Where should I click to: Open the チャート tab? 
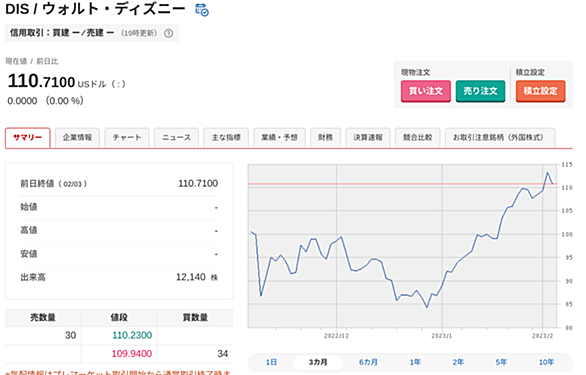pyautogui.click(x=127, y=138)
